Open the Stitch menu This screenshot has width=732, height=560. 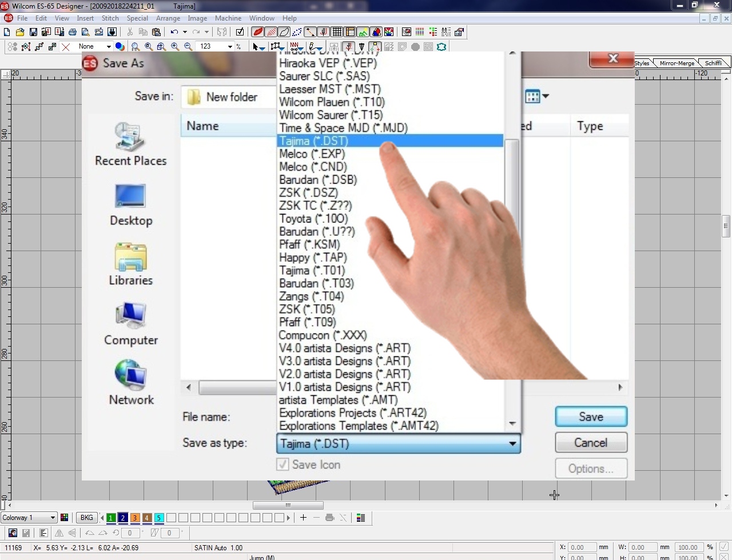[x=110, y=18]
